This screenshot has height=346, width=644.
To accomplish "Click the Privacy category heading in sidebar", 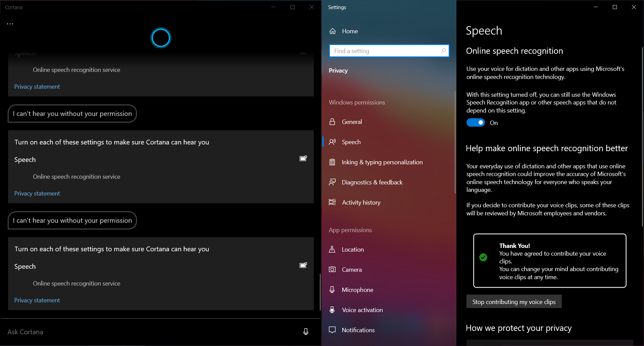I will tap(338, 71).
